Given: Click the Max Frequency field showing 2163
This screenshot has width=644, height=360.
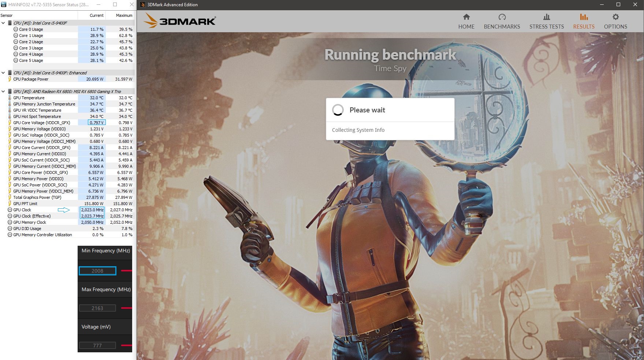Looking at the screenshot, I should tap(97, 308).
